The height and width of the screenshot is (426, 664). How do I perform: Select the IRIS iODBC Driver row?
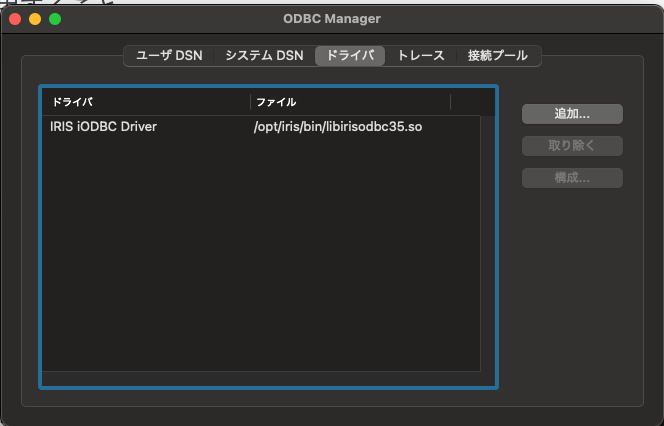[x=104, y=127]
